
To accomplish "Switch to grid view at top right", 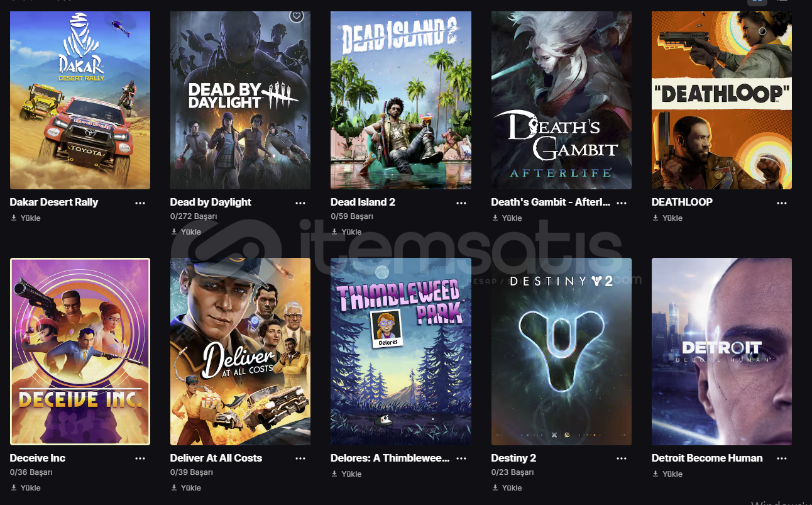I will (x=757, y=2).
